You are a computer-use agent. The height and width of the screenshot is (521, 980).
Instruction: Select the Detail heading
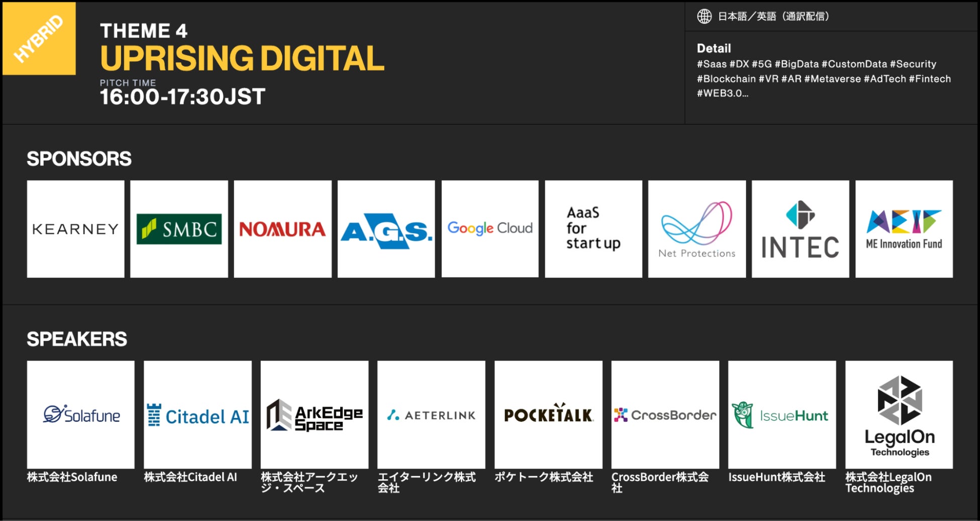click(x=714, y=48)
